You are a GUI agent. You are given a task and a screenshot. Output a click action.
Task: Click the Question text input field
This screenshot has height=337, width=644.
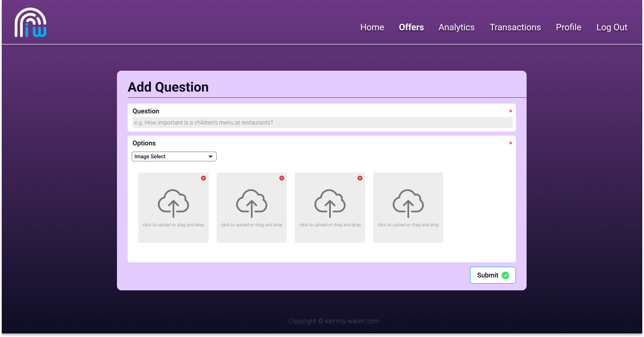point(322,123)
